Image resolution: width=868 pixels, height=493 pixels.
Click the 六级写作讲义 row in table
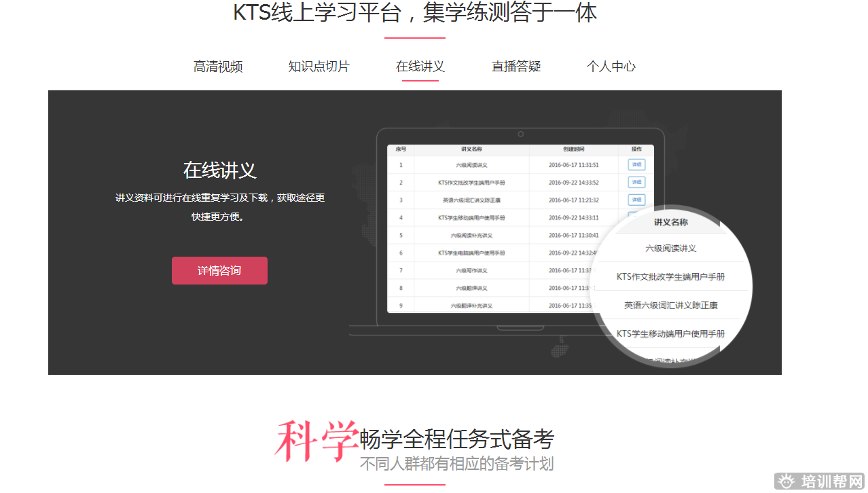(x=471, y=270)
